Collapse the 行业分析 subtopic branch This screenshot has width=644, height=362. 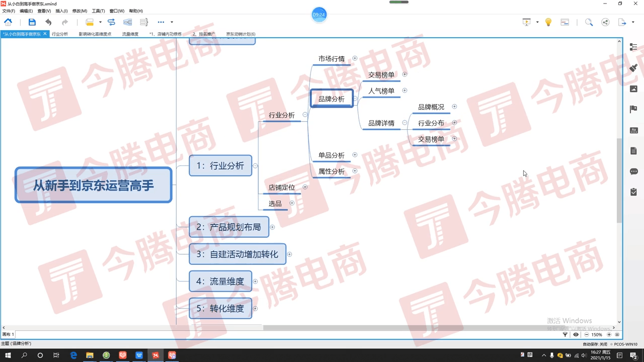pos(305,115)
